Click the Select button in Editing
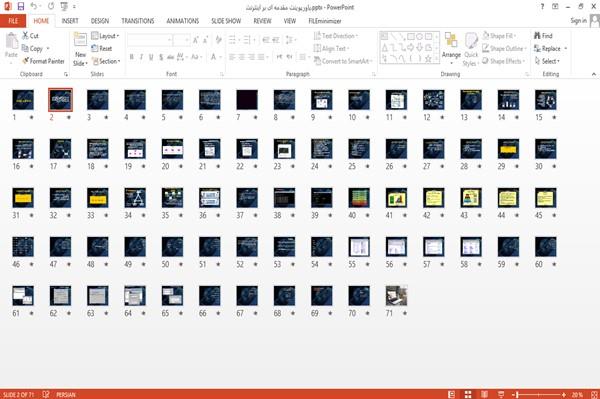 coord(547,61)
